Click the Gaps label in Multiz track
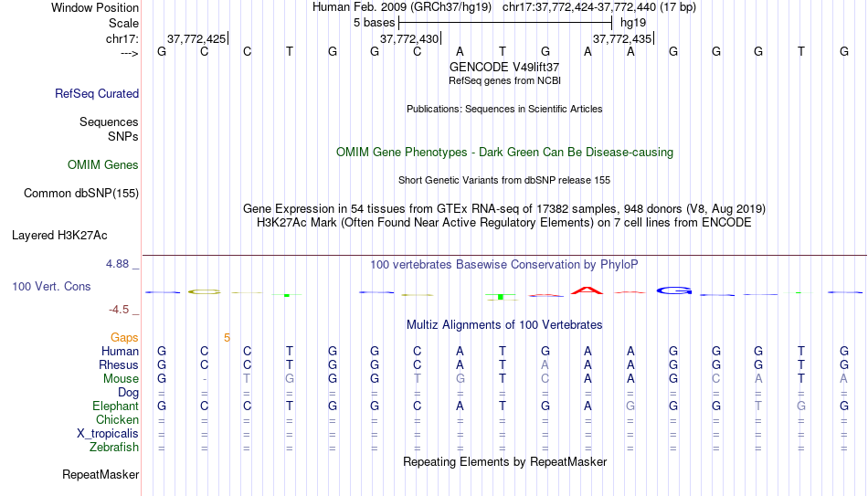The image size is (868, 496). [124, 338]
